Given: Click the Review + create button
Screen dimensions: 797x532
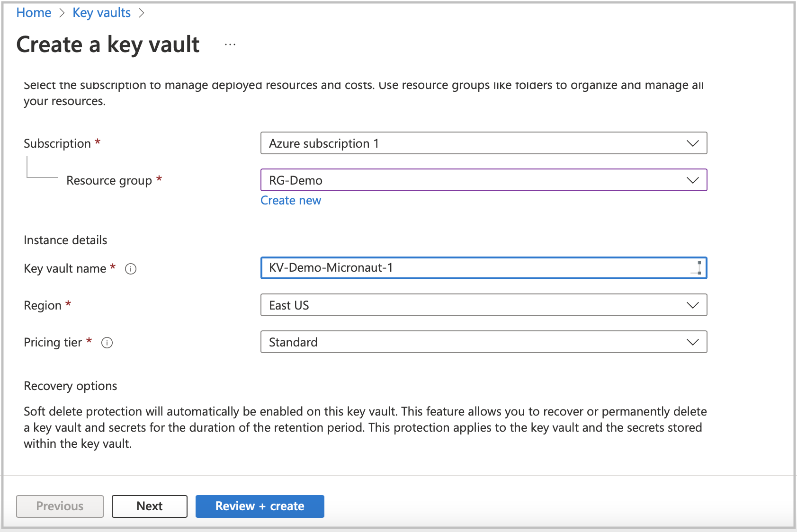Looking at the screenshot, I should (260, 506).
